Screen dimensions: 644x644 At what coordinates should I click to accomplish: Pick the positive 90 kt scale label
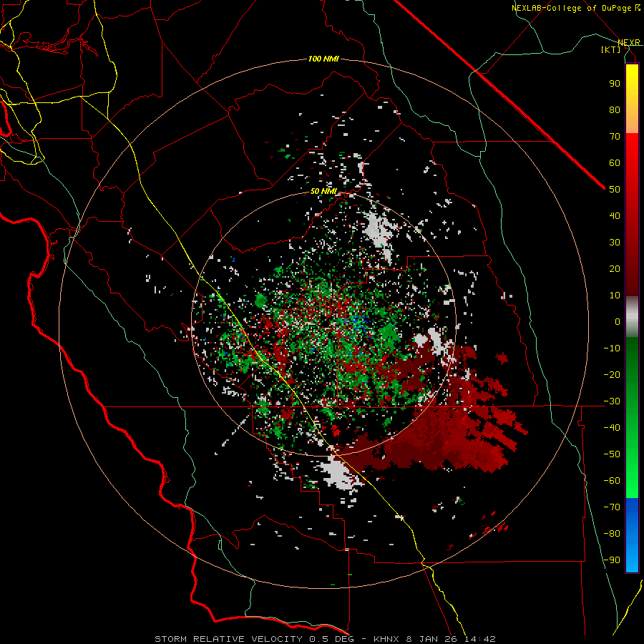(615, 84)
